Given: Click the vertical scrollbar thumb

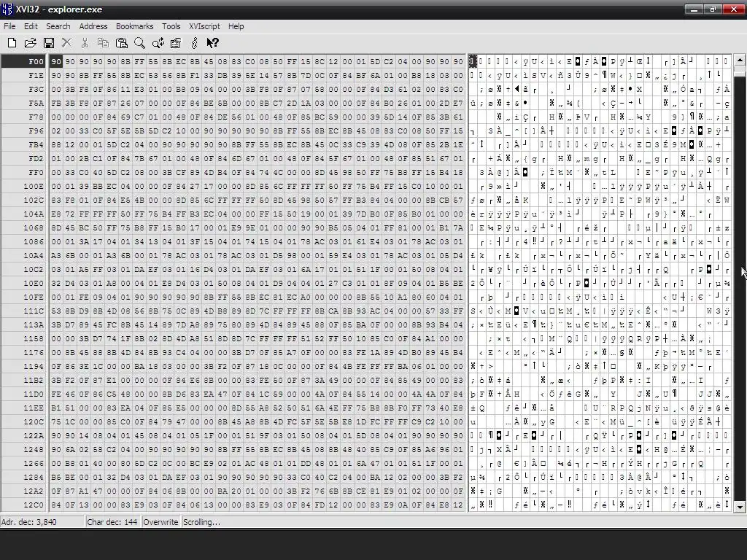Looking at the screenshot, I should [740, 71].
